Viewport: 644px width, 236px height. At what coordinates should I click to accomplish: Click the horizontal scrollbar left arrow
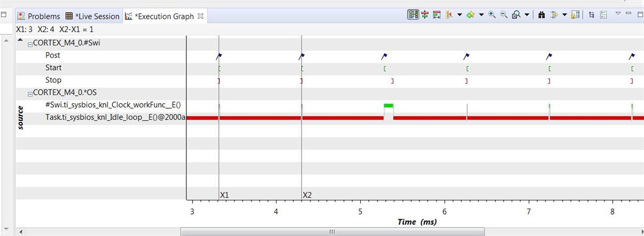pyautogui.click(x=21, y=231)
